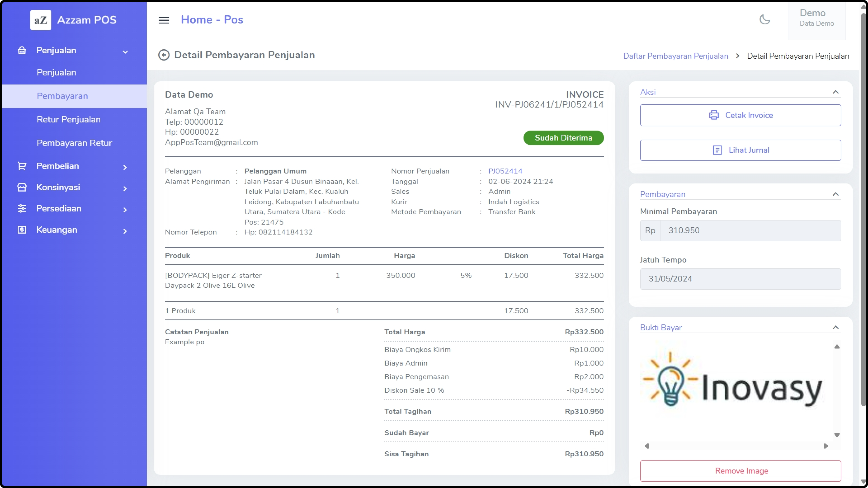Click the Pembelian shopping cart icon
The height and width of the screenshot is (488, 868).
pyautogui.click(x=22, y=166)
